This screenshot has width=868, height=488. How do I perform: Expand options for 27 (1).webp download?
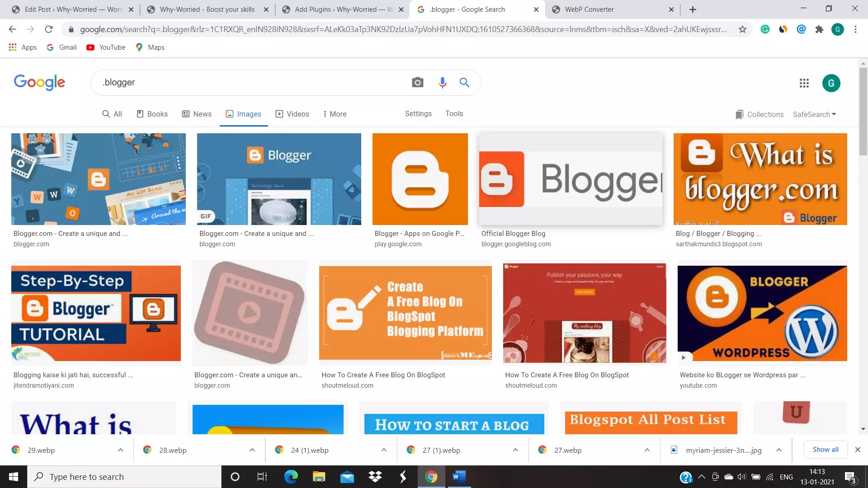515,450
